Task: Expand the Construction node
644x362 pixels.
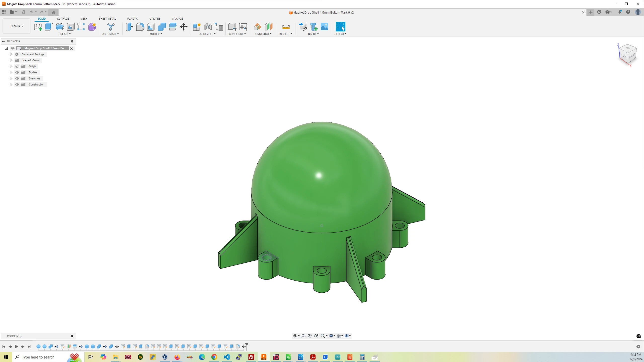Action: click(11, 84)
